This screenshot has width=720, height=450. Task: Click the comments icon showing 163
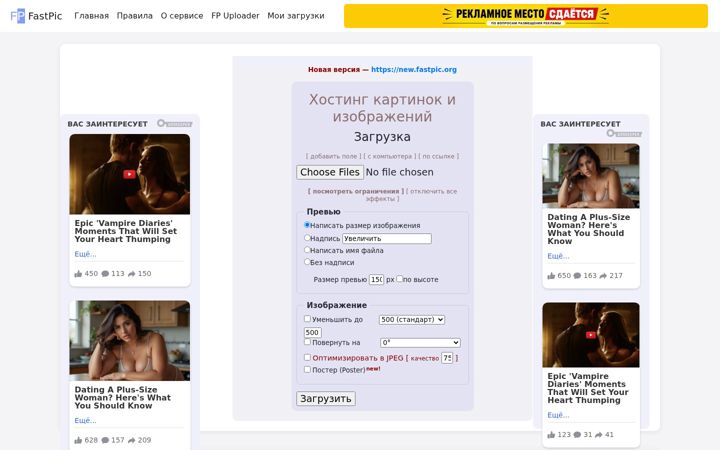pos(577,276)
